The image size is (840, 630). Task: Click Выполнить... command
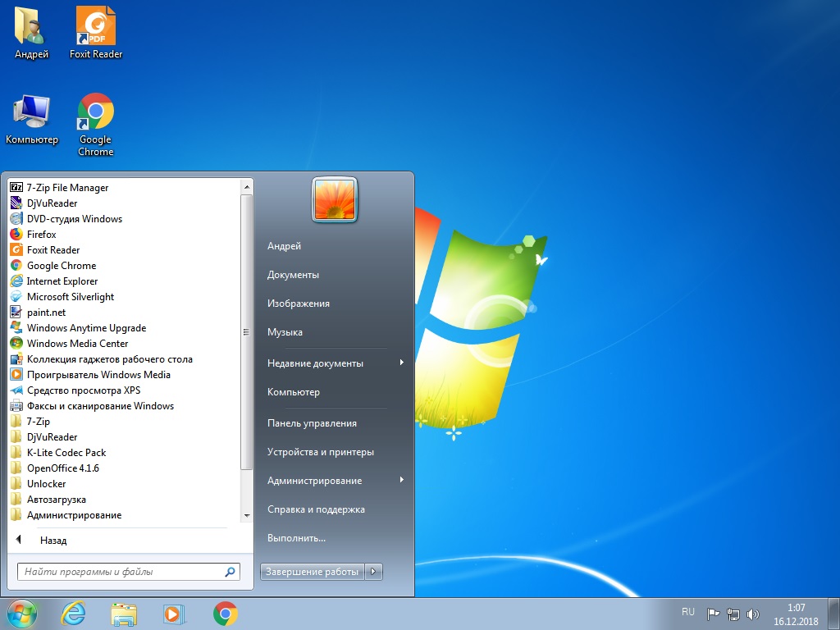(x=296, y=538)
